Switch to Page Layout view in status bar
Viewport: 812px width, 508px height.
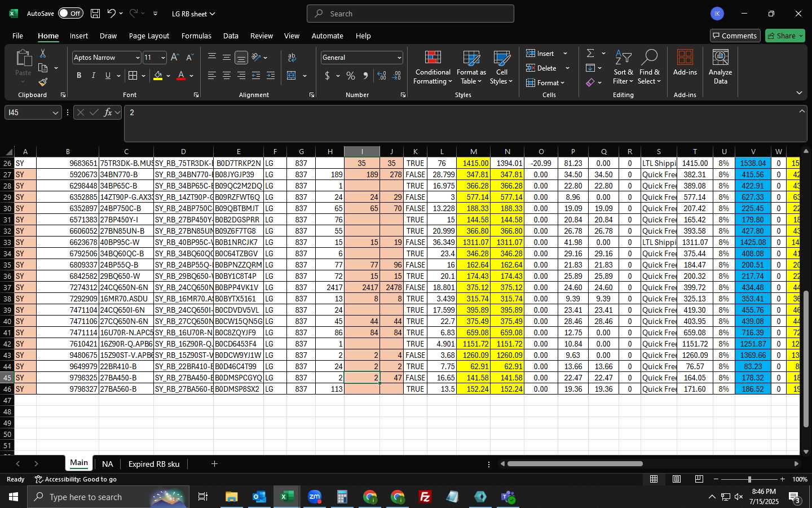[677, 479]
